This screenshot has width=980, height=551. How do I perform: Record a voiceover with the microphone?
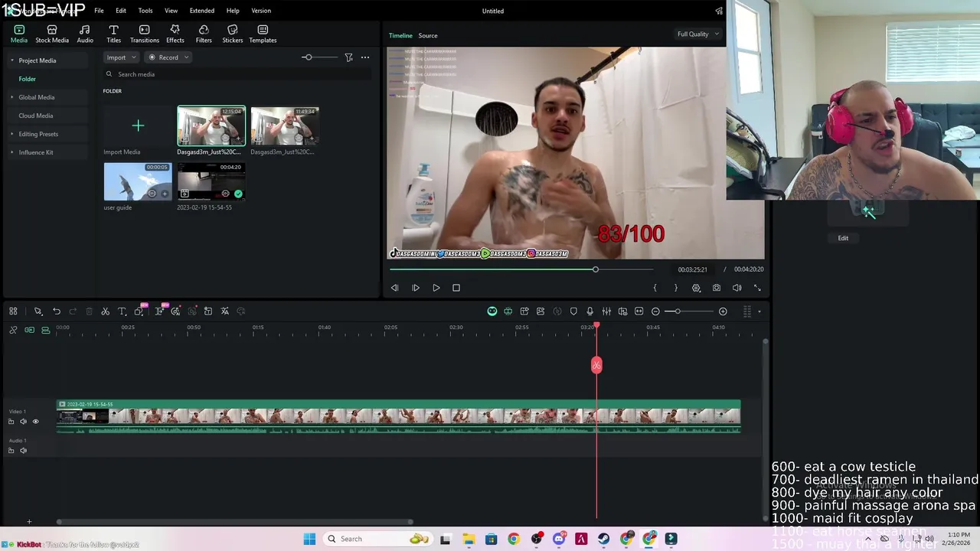pos(590,311)
